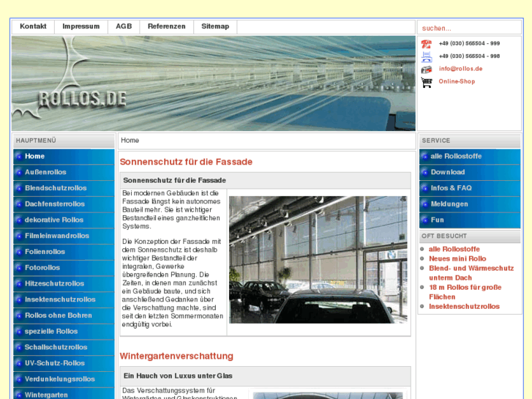This screenshot has height=399, width=532.
Task: Click the Home breadcrumb
Action: pyautogui.click(x=130, y=141)
